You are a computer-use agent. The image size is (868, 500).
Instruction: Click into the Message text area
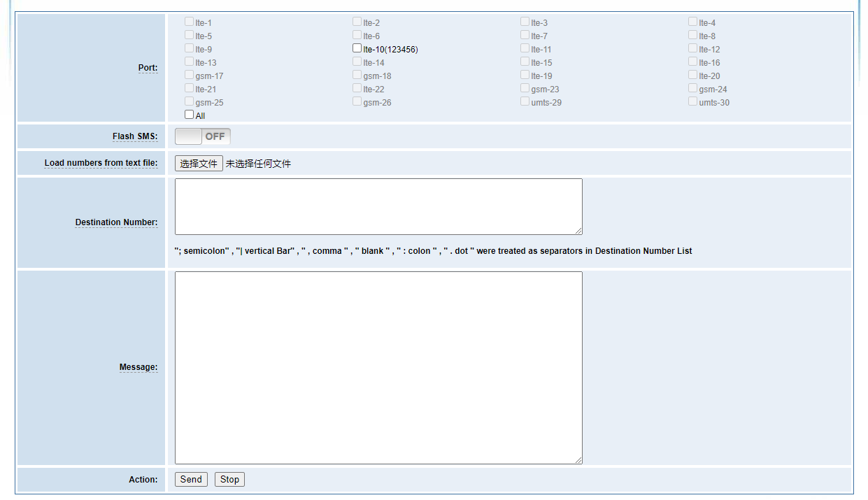(378, 368)
